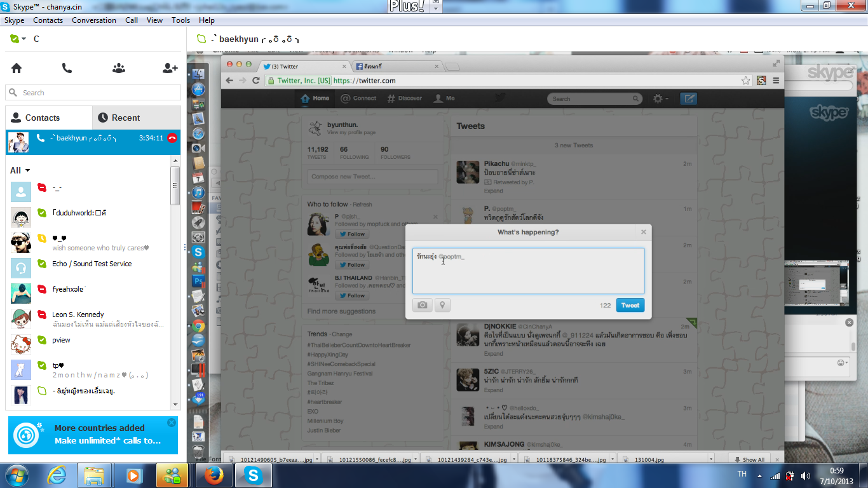The image size is (868, 488).
Task: Close the More countries added banner
Action: coord(171,423)
